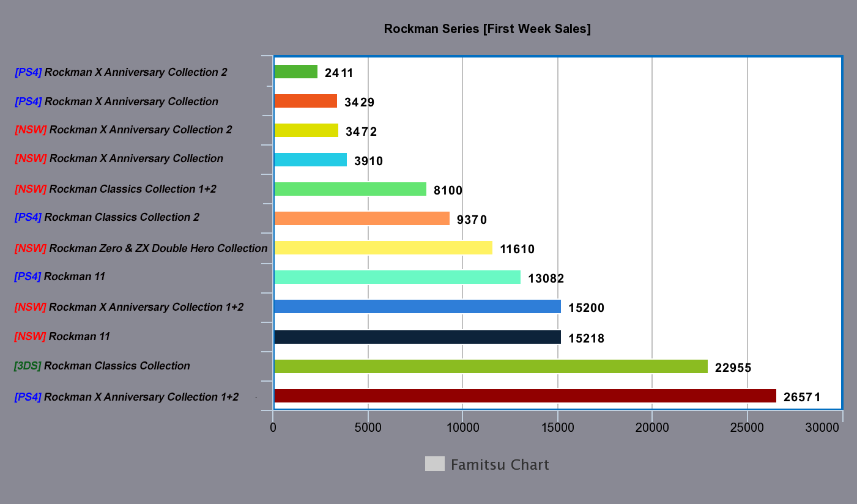Click label [PS4] Rockman X Anniversary Collection 2
The image size is (857, 504).
[121, 72]
